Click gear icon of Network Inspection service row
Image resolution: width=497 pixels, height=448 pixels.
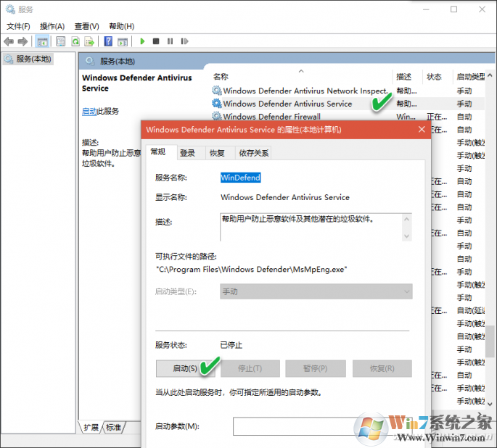click(x=217, y=91)
